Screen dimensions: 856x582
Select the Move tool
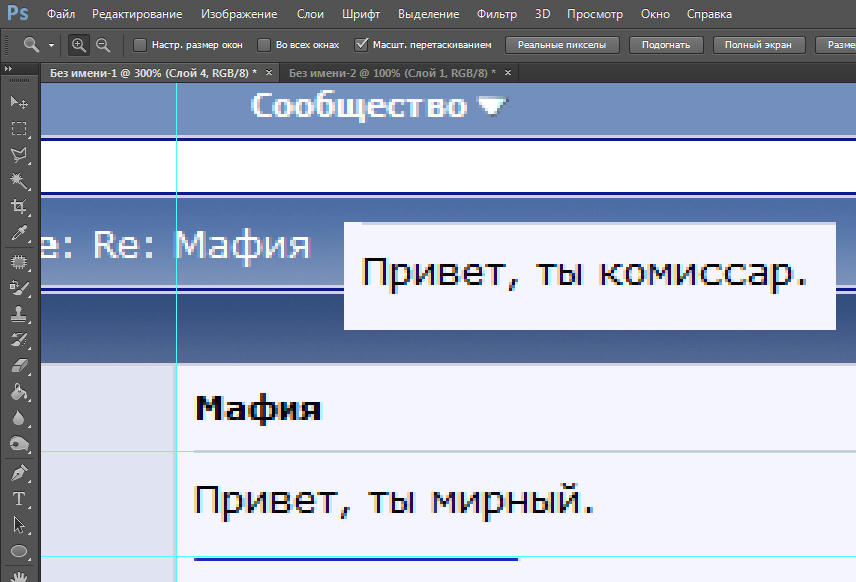[19, 102]
